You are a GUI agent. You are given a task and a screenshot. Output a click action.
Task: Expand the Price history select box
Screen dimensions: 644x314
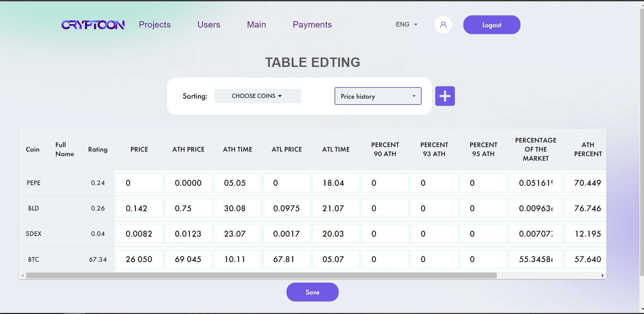(378, 96)
